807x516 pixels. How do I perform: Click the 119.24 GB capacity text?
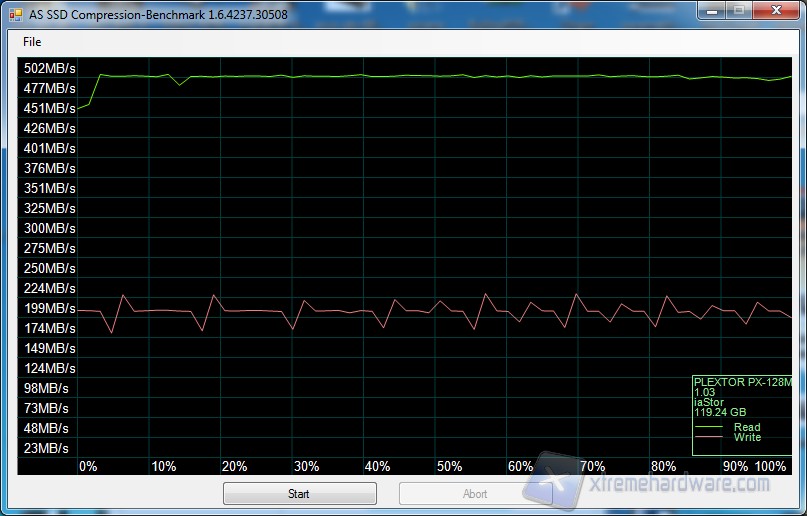tap(719, 412)
